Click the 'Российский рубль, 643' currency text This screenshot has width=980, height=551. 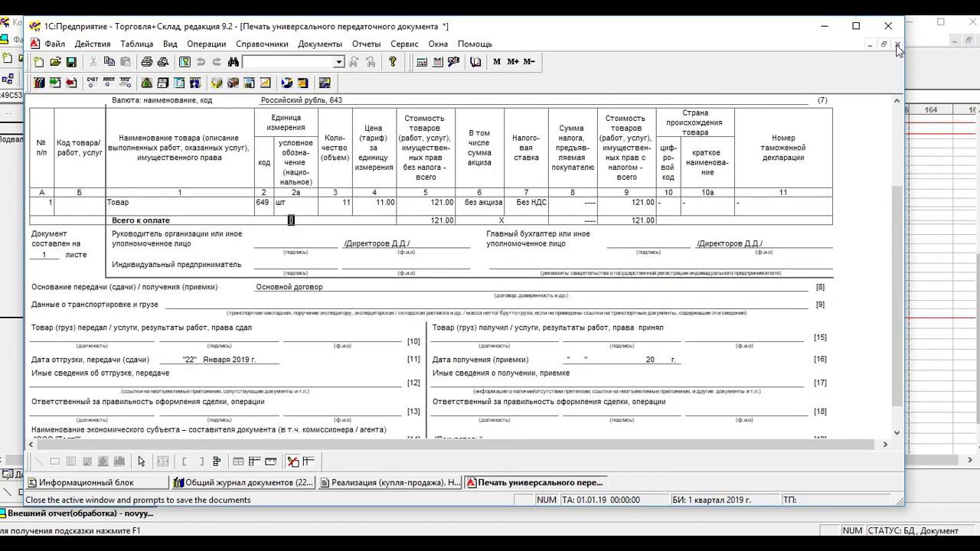(302, 100)
